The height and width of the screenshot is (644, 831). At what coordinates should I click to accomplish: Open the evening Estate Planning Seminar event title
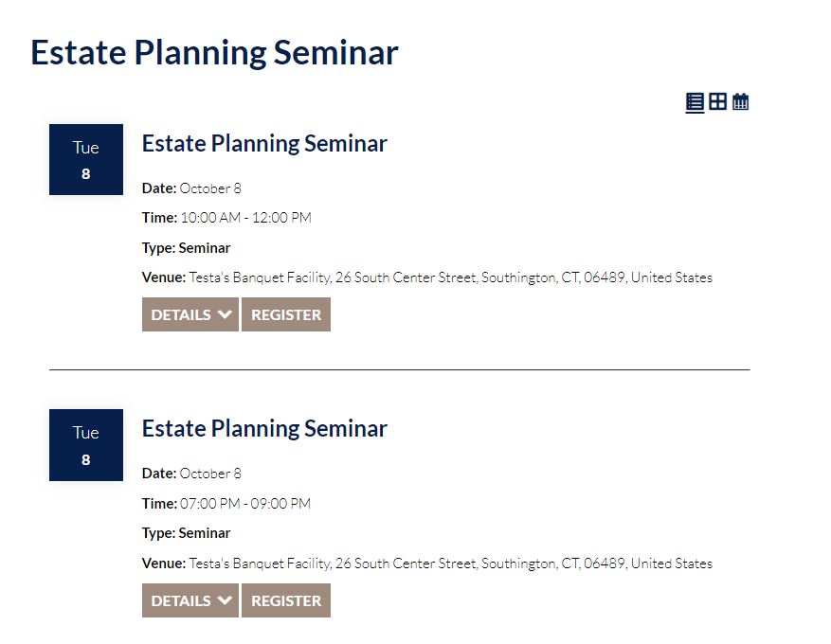pyautogui.click(x=264, y=429)
